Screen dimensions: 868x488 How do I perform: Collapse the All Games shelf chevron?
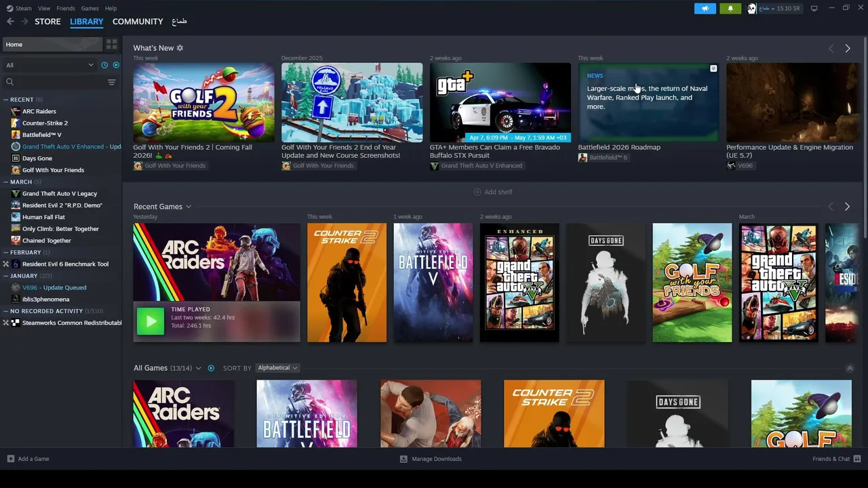point(850,368)
